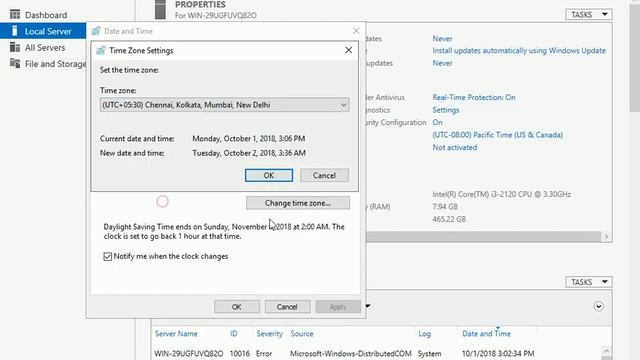
Task: Click the properties horizontal scrollbar
Action: click(x=484, y=236)
